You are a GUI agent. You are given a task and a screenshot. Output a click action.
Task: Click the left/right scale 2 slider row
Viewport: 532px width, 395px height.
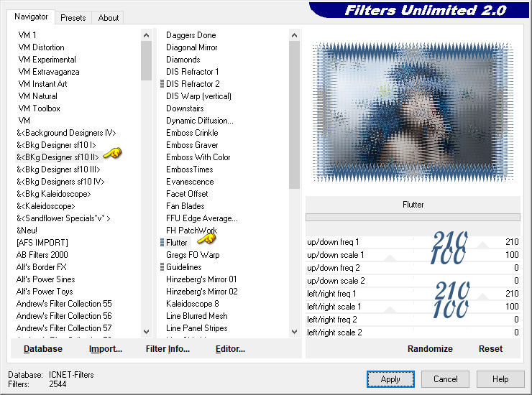[413, 333]
